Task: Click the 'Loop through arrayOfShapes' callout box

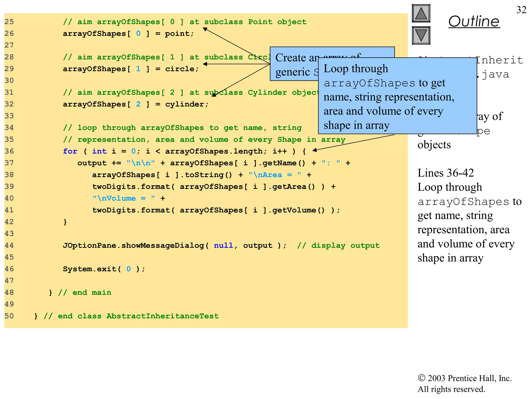Action: [397, 96]
